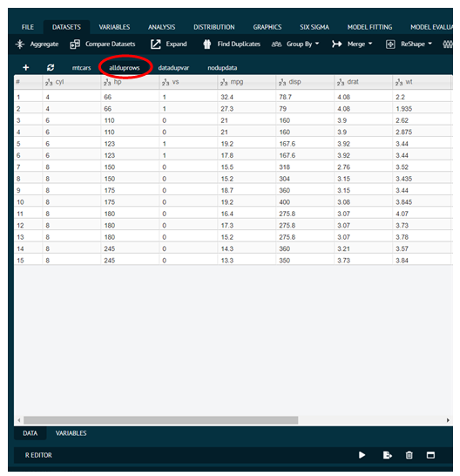This screenshot has height=476, width=460.
Task: Click the Group By people icon
Action: (x=276, y=44)
